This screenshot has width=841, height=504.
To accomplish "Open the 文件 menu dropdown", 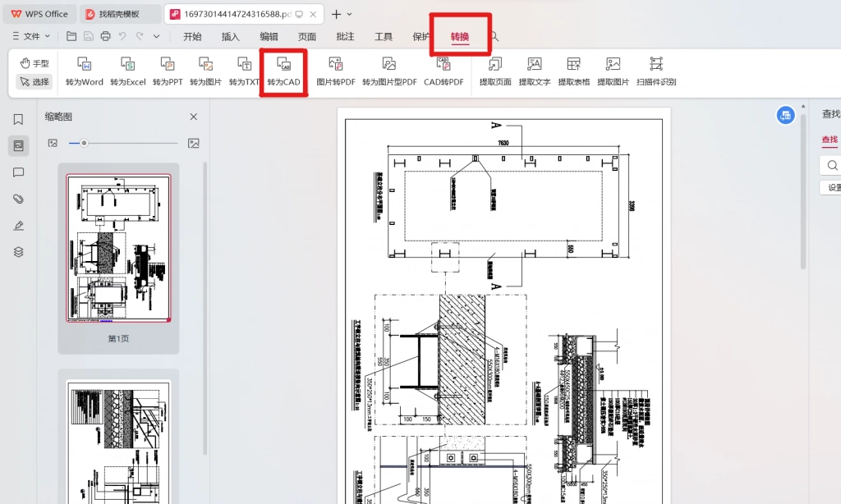I will [31, 36].
